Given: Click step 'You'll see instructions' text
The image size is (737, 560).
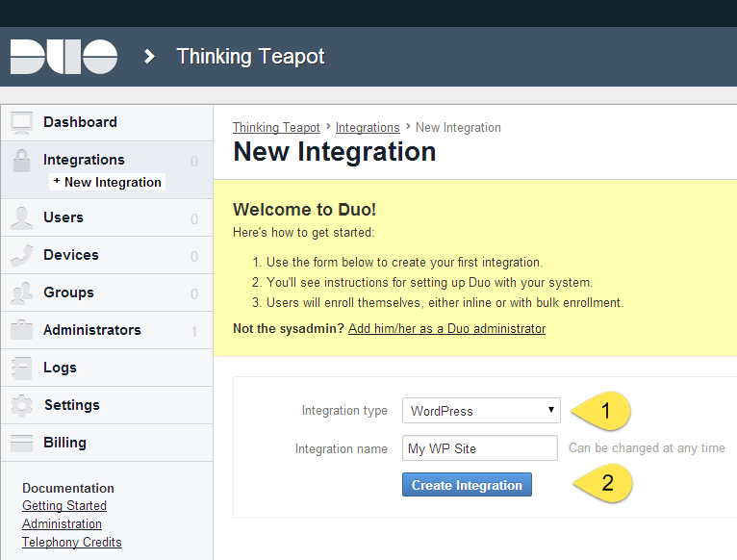Looking at the screenshot, I should click(430, 283).
